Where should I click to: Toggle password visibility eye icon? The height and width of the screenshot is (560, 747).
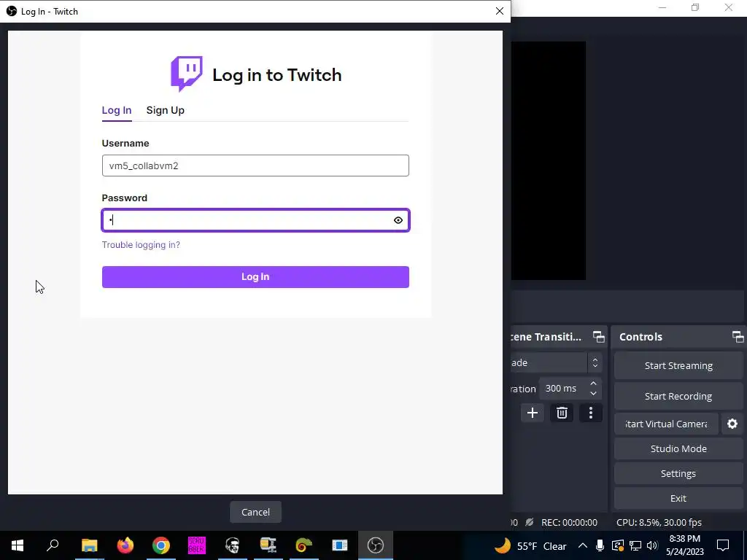tap(398, 220)
